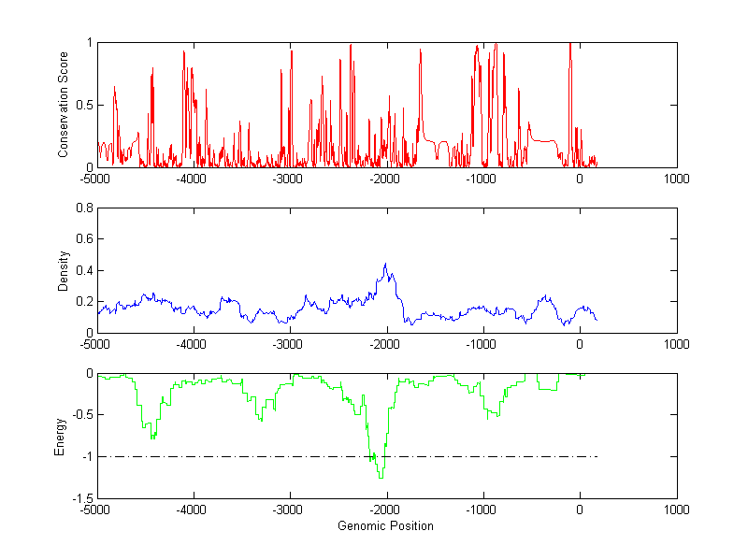Click the -3000 tick label under the Conservation Score plot
The width and height of the screenshot is (748, 560).
tap(289, 179)
